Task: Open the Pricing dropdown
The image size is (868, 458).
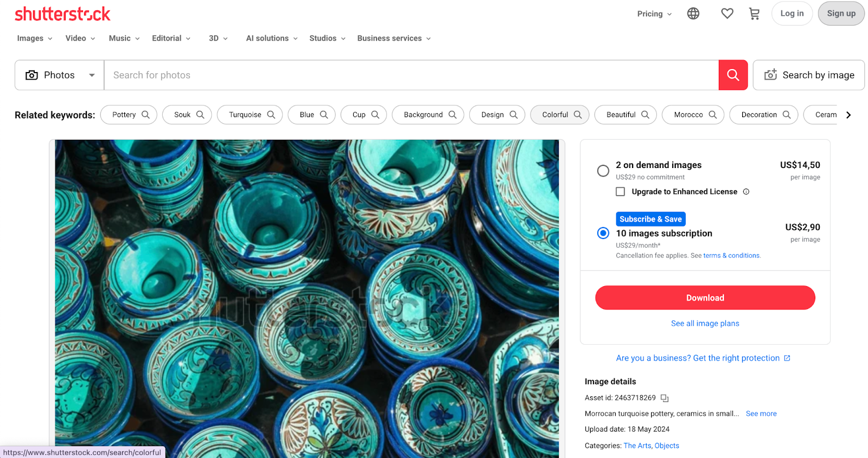Action: point(654,14)
